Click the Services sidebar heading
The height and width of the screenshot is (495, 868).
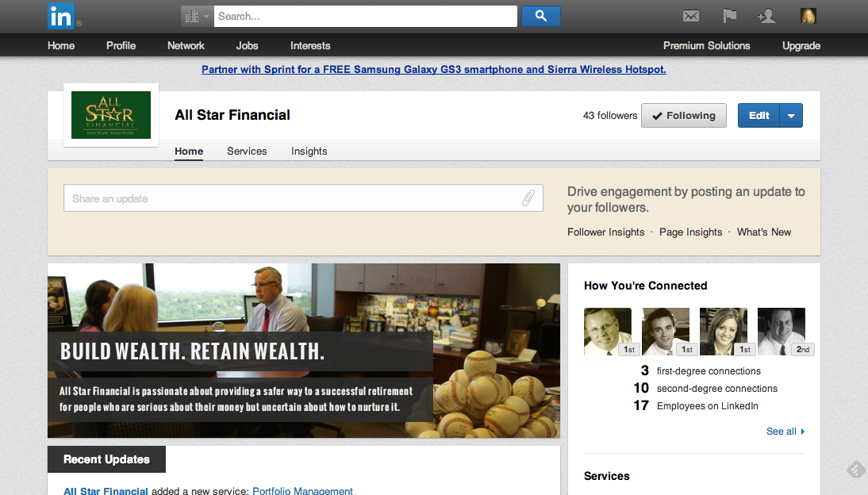click(x=607, y=476)
